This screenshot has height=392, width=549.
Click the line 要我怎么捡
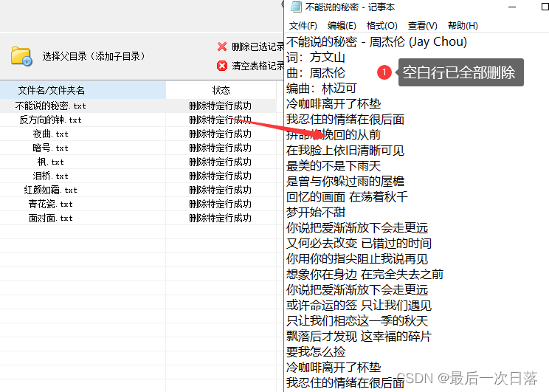point(316,351)
